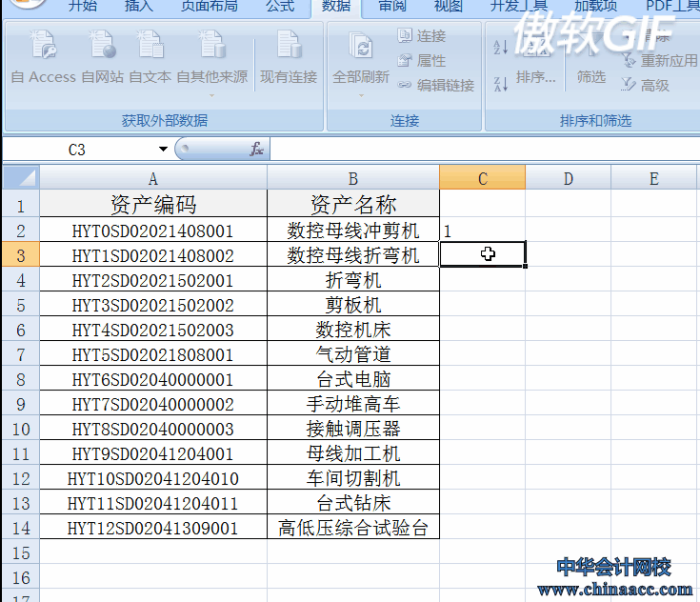Click Reapply (重新应用) filter
The height and width of the screenshot is (602, 700).
tap(659, 60)
